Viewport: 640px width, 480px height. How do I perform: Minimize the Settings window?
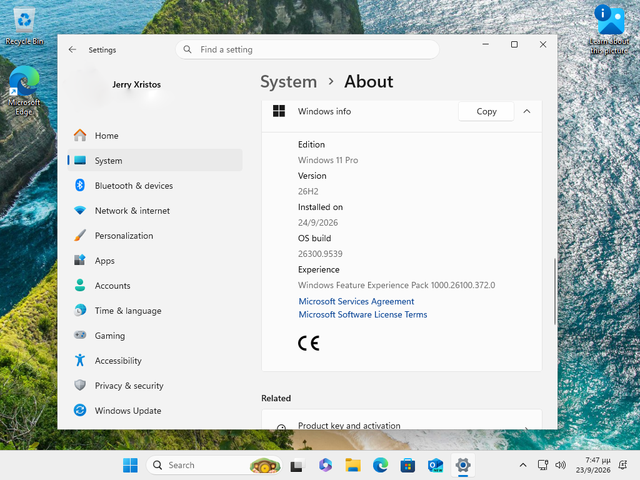pyautogui.click(x=486, y=44)
